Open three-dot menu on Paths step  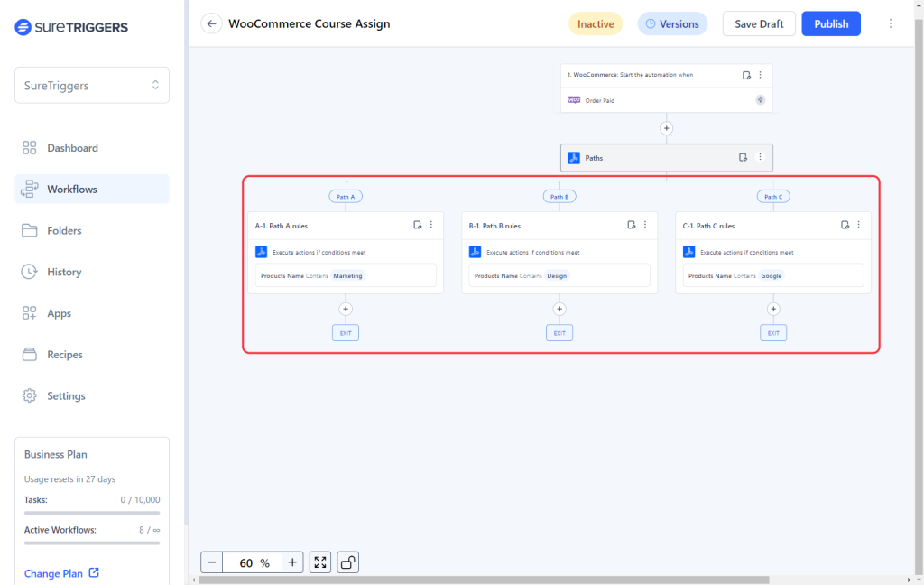pyautogui.click(x=760, y=157)
